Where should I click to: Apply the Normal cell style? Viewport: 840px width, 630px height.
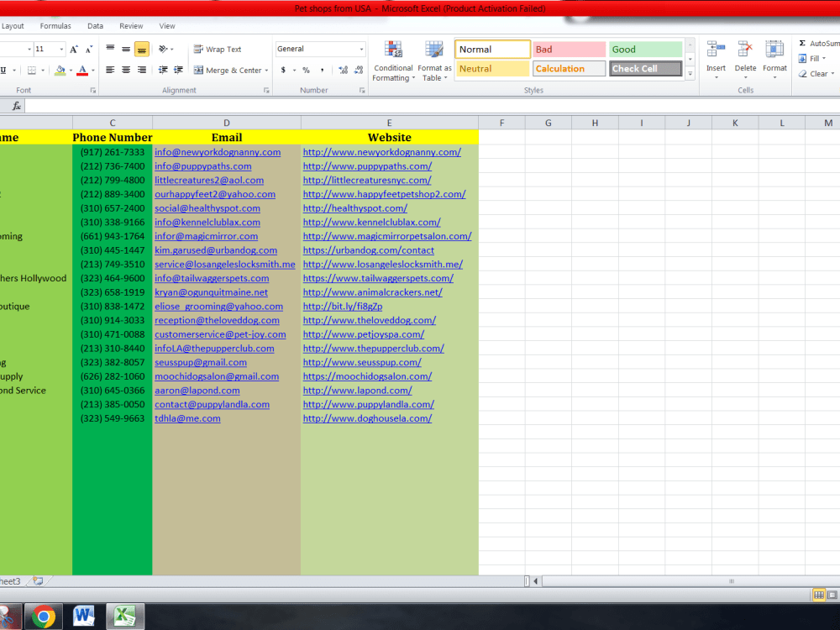click(x=492, y=50)
